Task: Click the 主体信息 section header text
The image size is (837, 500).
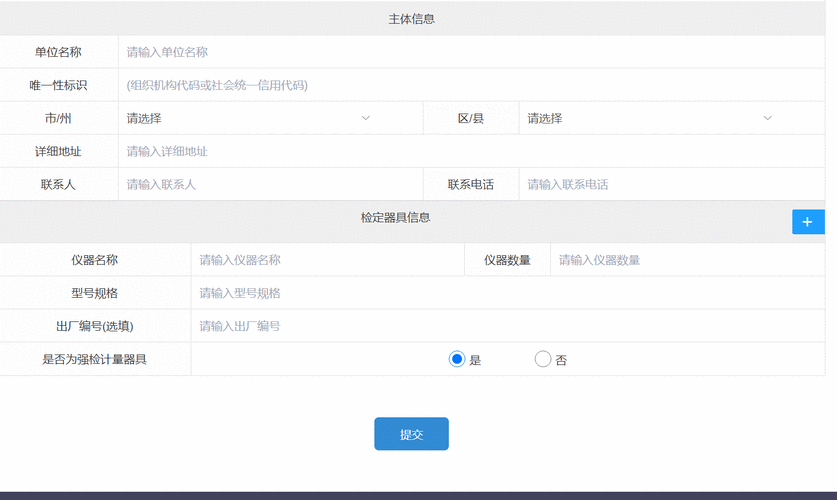Action: 412,19
